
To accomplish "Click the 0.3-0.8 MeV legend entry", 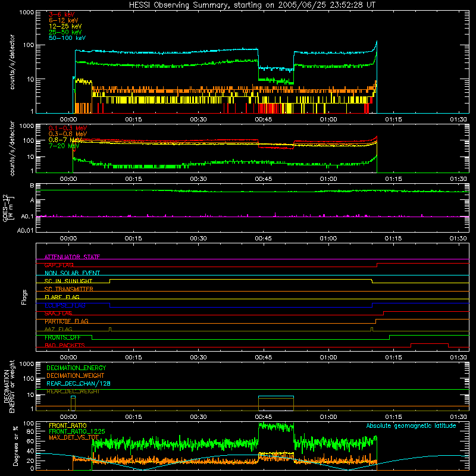I will (68, 134).
